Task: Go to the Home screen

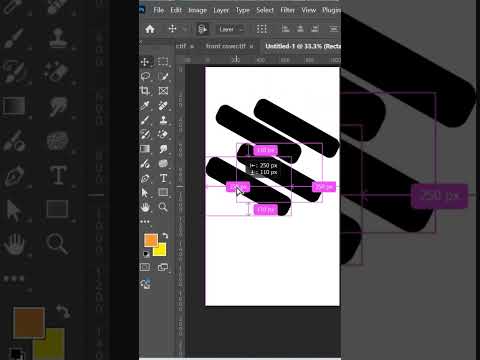Action: [x=150, y=29]
